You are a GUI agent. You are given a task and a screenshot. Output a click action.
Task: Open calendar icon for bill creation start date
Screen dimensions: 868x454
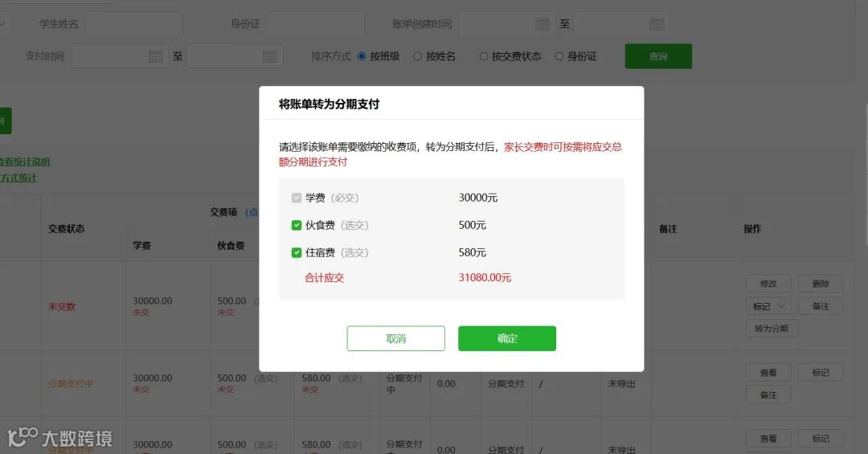pos(542,24)
